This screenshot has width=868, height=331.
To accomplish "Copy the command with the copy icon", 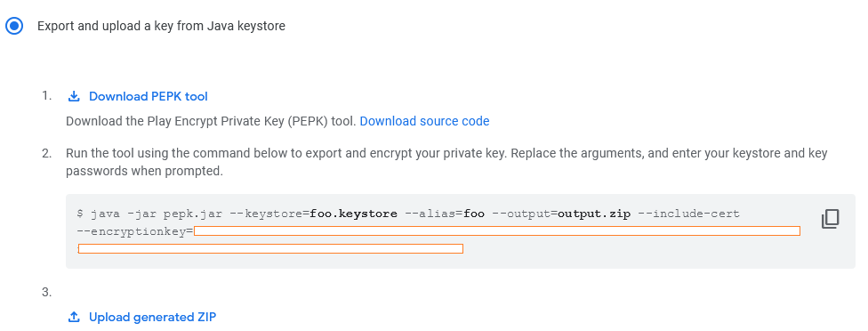I will [830, 219].
